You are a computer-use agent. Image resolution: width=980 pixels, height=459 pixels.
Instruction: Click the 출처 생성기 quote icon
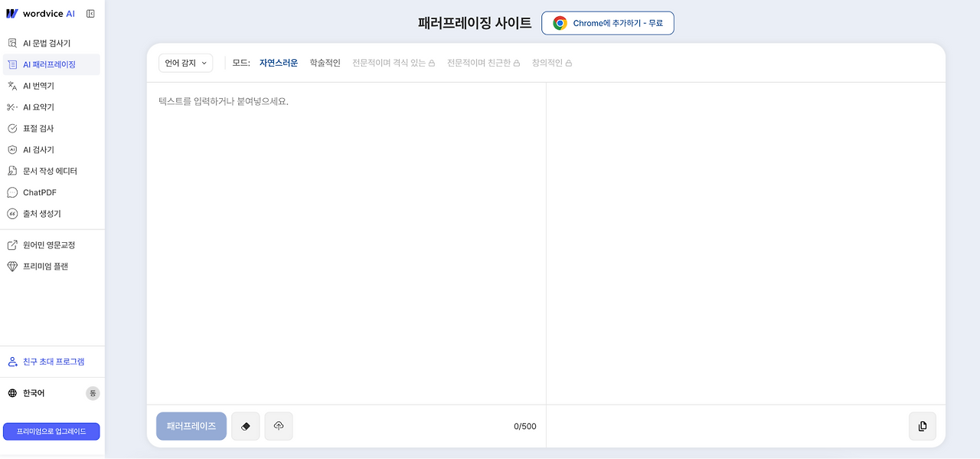pyautogui.click(x=12, y=214)
